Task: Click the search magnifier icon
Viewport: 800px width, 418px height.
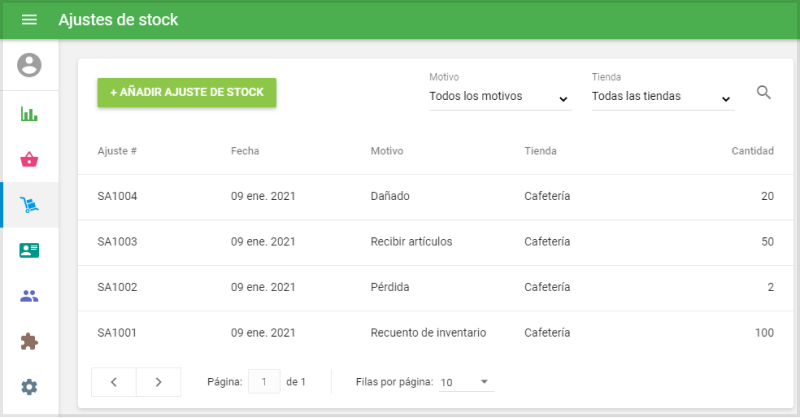Action: [764, 93]
